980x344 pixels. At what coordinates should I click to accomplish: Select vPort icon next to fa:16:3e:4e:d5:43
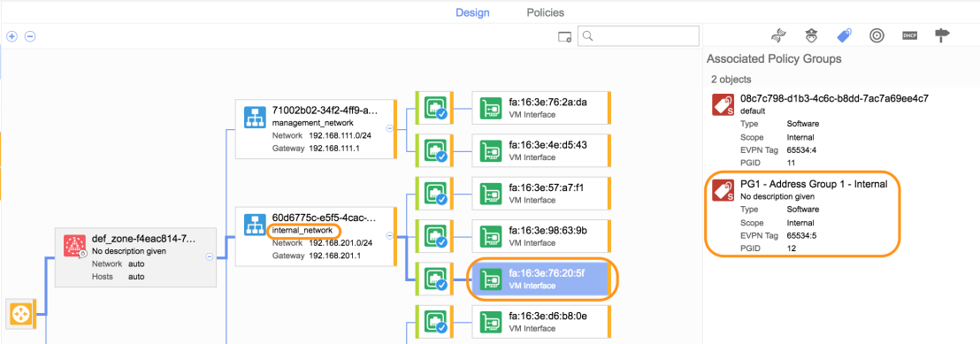[x=433, y=150]
